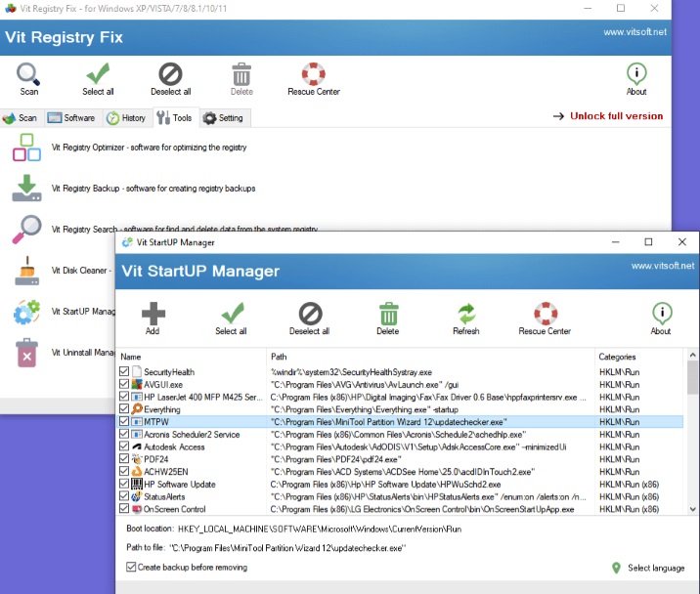Toggle the AVGUI.exe startup checkbox
The height and width of the screenshot is (594, 700).
click(123, 385)
